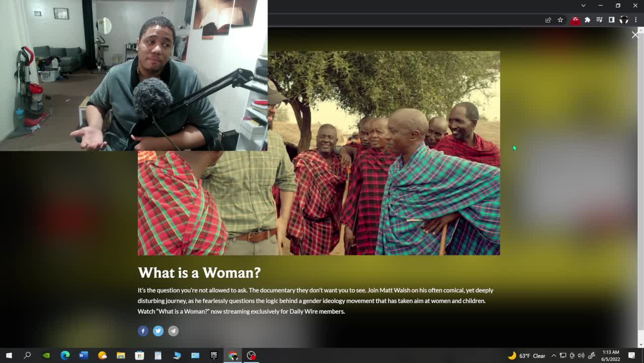Open File Explorer from the taskbar
This screenshot has width=644, height=363.
point(121,355)
